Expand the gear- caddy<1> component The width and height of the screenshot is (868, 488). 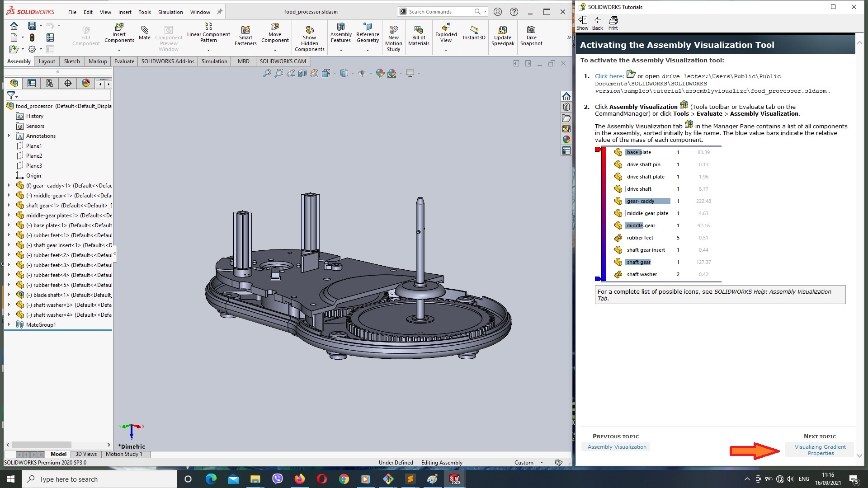point(9,186)
